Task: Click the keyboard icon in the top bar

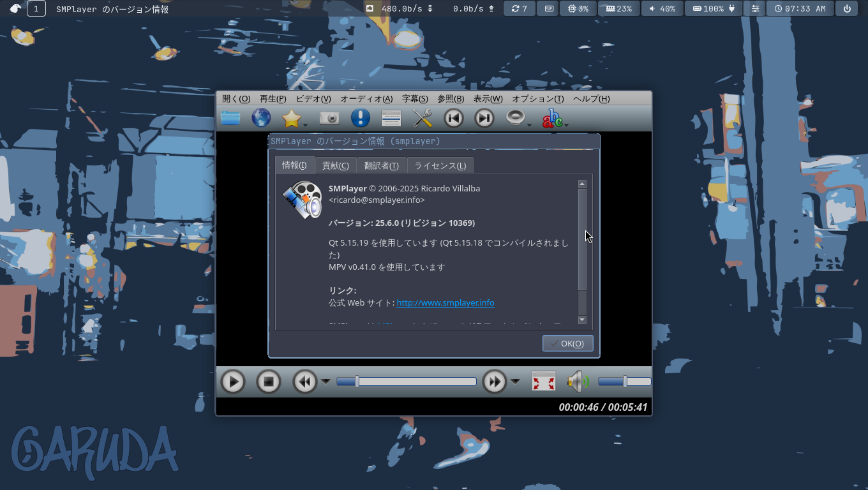Action: click(549, 9)
